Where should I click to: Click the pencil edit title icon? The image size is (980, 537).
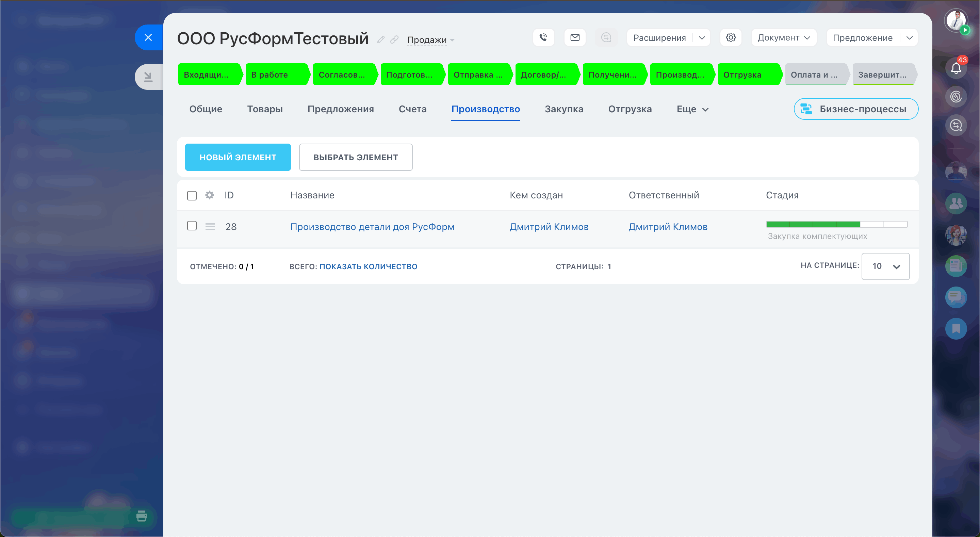pos(381,39)
